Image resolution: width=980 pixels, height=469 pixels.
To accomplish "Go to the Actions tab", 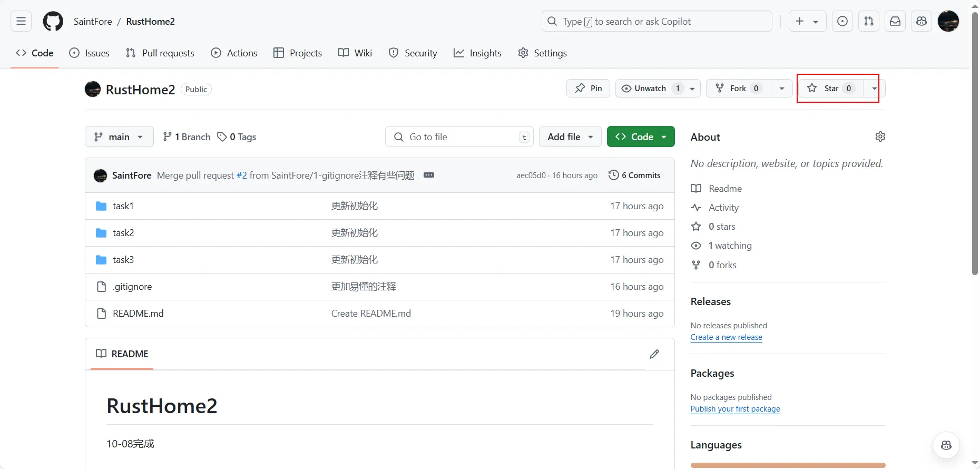I will 234,53.
